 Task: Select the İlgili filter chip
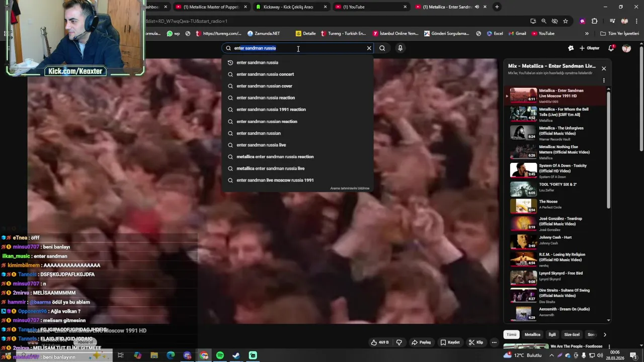point(552,334)
